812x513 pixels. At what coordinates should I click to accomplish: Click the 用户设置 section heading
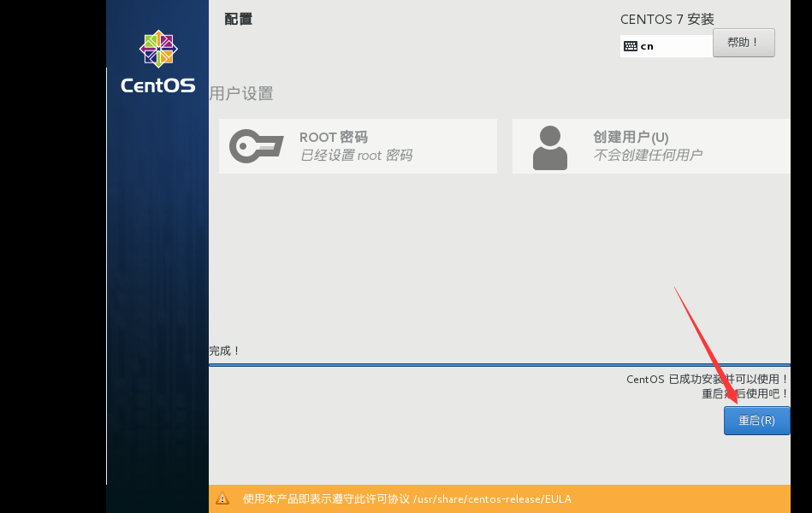click(x=241, y=94)
